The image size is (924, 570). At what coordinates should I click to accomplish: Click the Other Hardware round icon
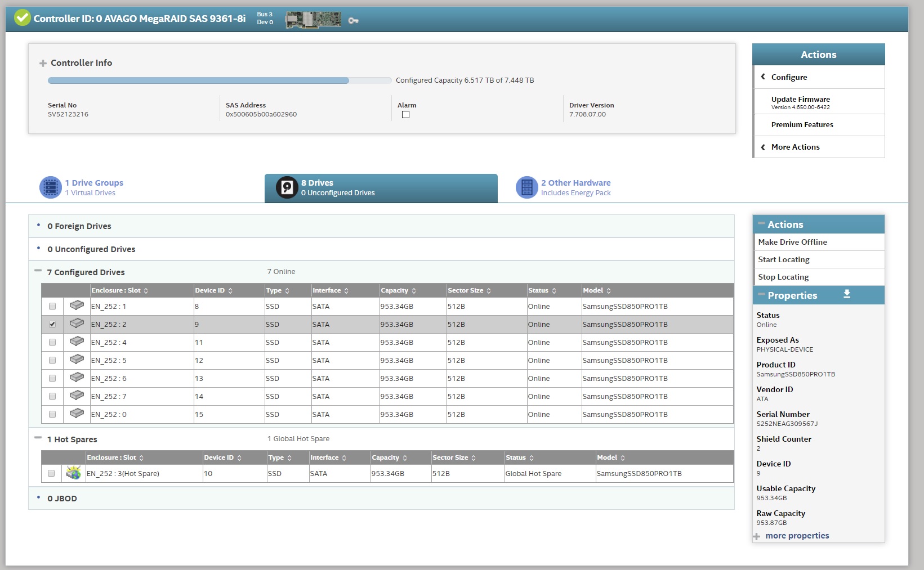pyautogui.click(x=527, y=187)
